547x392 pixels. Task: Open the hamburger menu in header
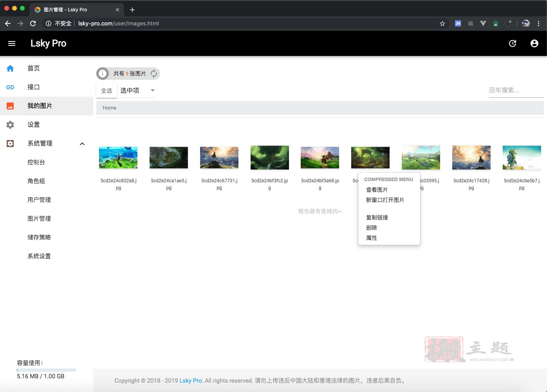12,43
